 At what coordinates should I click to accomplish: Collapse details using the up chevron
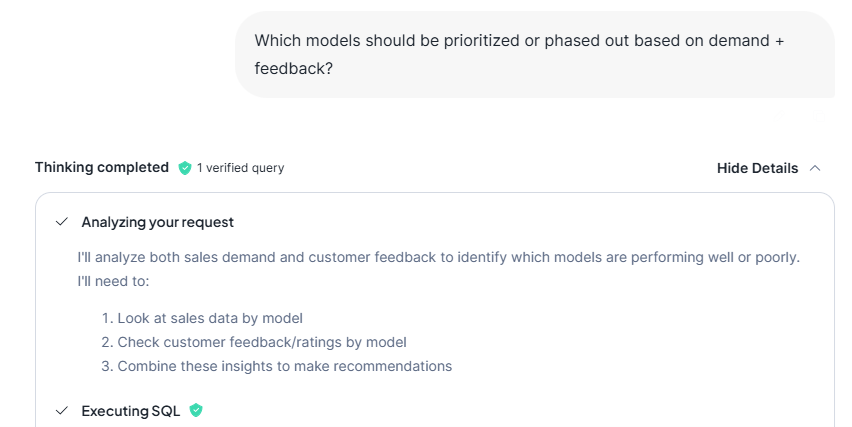(815, 168)
